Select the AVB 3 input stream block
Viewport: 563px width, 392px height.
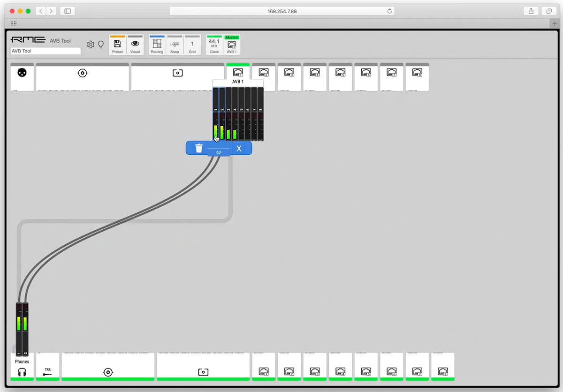click(x=289, y=77)
